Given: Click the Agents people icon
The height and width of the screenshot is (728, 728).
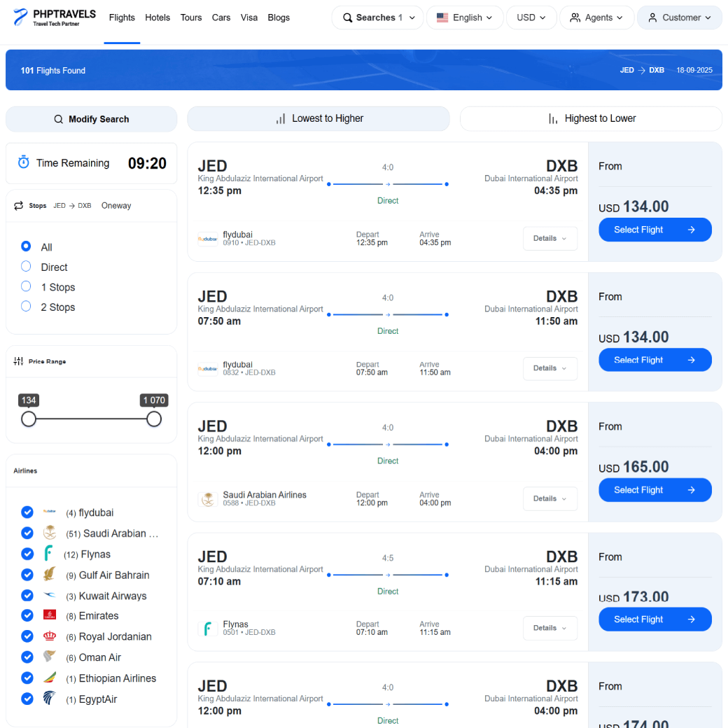Looking at the screenshot, I should [x=575, y=17].
